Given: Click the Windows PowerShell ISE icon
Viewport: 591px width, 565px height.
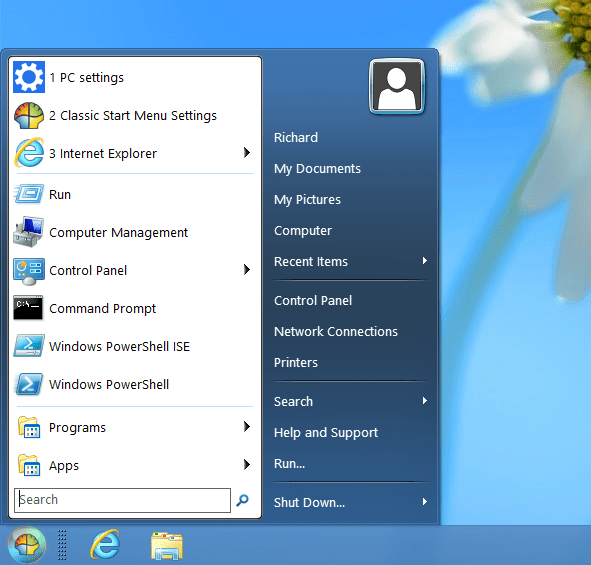Looking at the screenshot, I should [x=29, y=346].
